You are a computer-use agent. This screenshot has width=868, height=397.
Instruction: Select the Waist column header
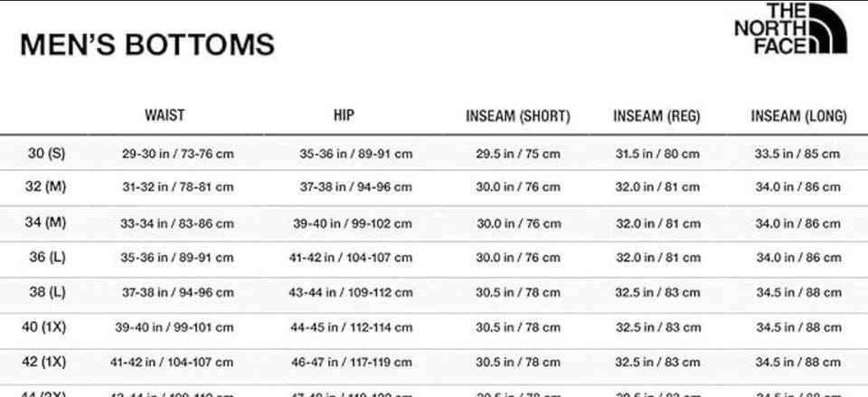[165, 115]
